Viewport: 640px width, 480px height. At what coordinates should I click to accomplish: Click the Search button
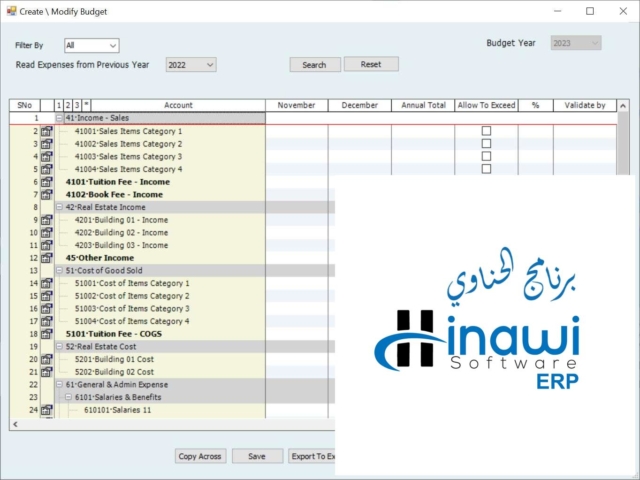click(315, 65)
